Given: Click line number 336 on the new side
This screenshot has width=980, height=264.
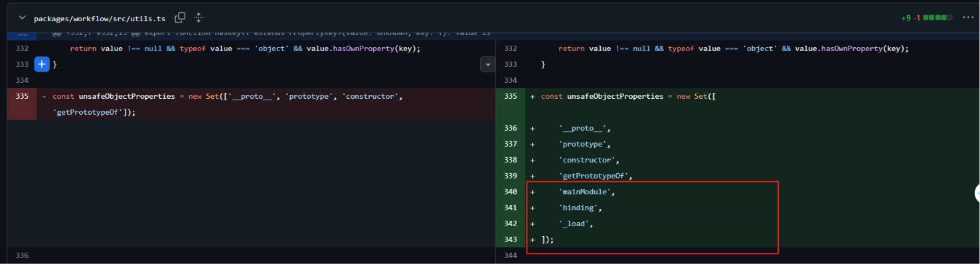Looking at the screenshot, I should 511,128.
